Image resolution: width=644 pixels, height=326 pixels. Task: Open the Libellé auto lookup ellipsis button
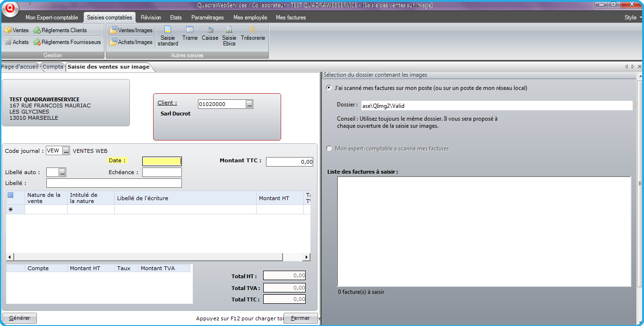click(62, 172)
